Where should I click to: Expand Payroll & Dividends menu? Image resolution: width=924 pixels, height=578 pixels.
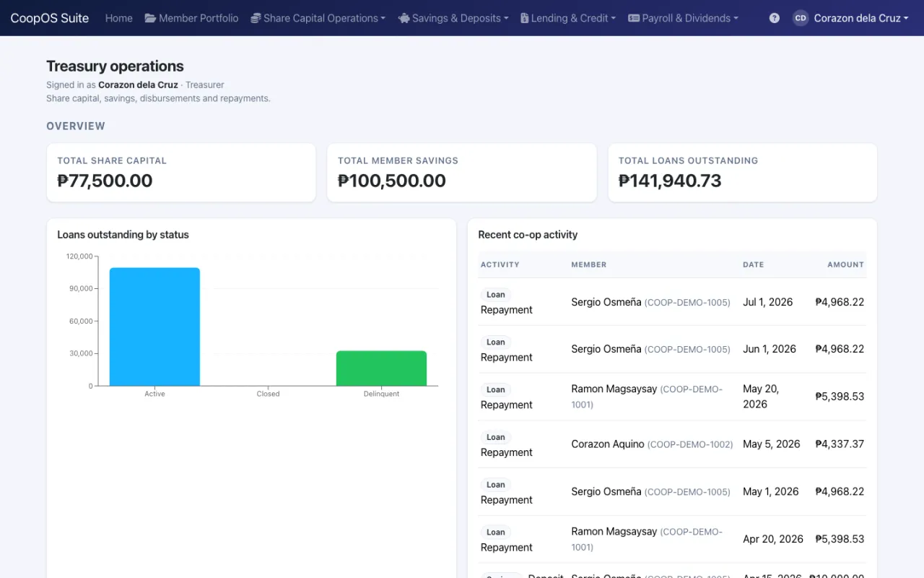point(683,18)
